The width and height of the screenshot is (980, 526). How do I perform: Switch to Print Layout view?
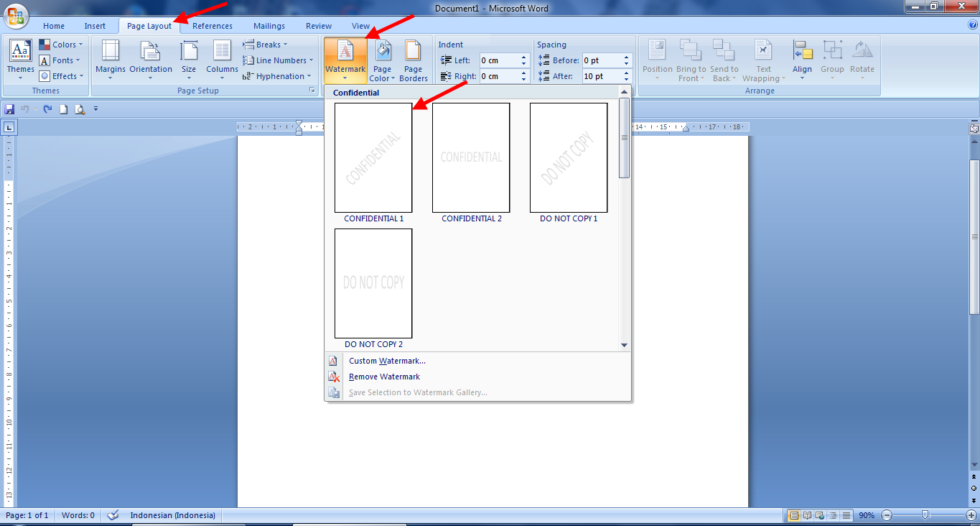(x=794, y=515)
